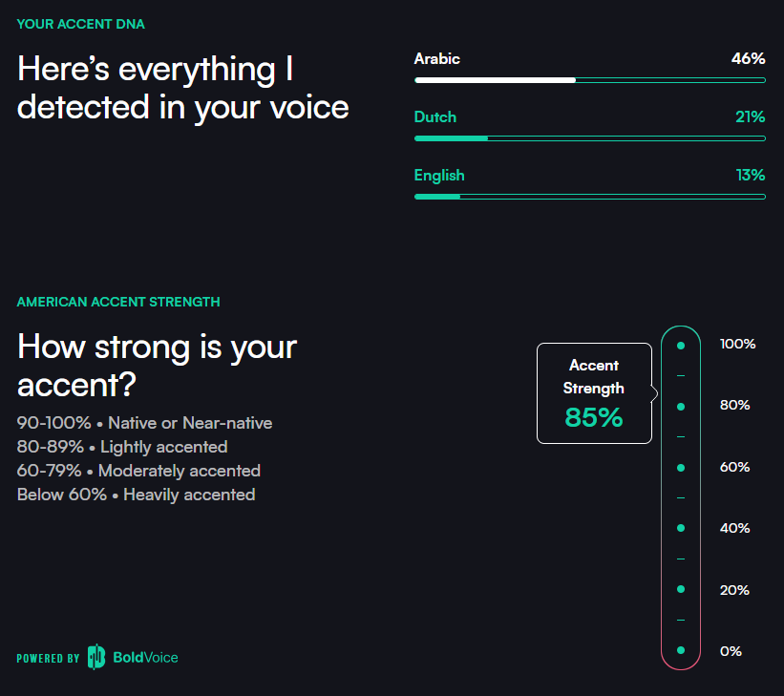Click the 40% dot on strength scale
This screenshot has height=696, width=784.
coord(681,528)
